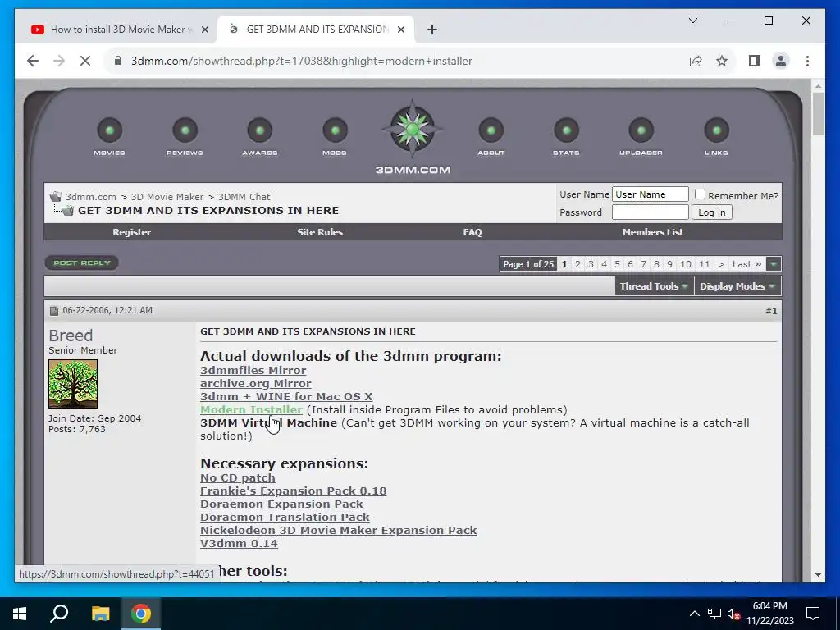Open Chrome tab search chevron

692,21
